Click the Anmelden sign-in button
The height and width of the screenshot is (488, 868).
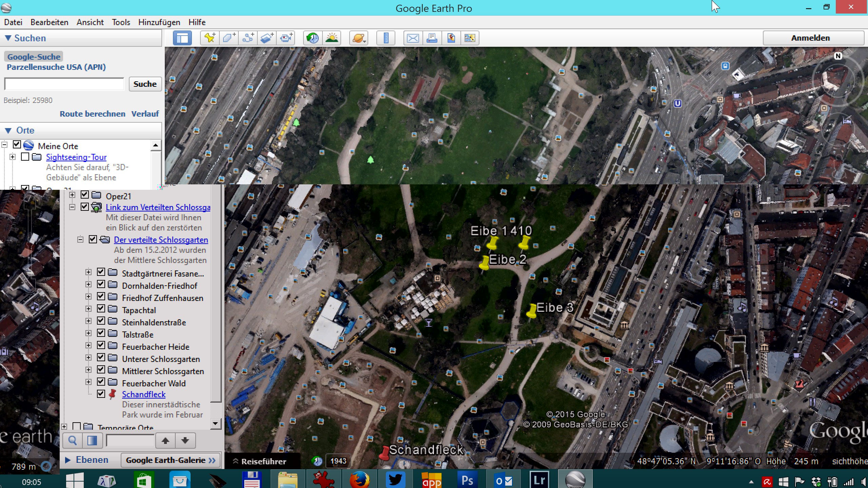click(x=810, y=38)
